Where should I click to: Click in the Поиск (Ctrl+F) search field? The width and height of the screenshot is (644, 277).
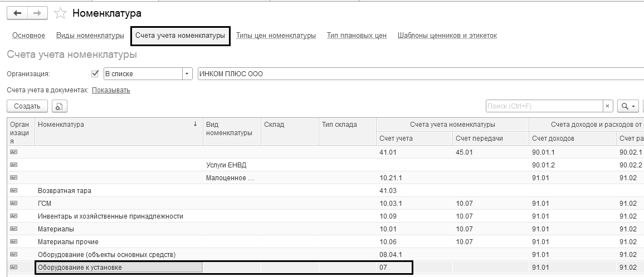pyautogui.click(x=544, y=106)
